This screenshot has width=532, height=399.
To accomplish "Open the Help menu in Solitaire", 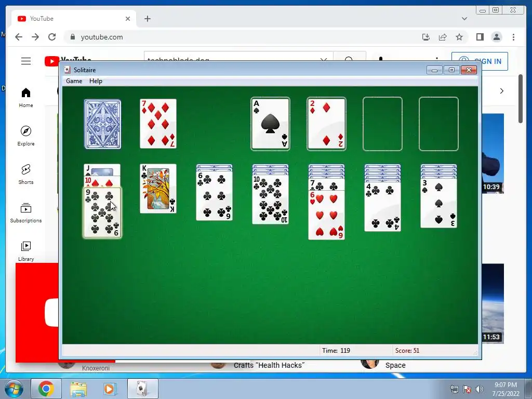I will pyautogui.click(x=96, y=81).
